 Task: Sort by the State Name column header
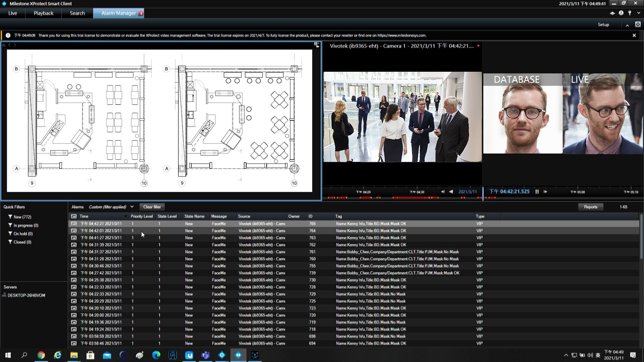196,216
